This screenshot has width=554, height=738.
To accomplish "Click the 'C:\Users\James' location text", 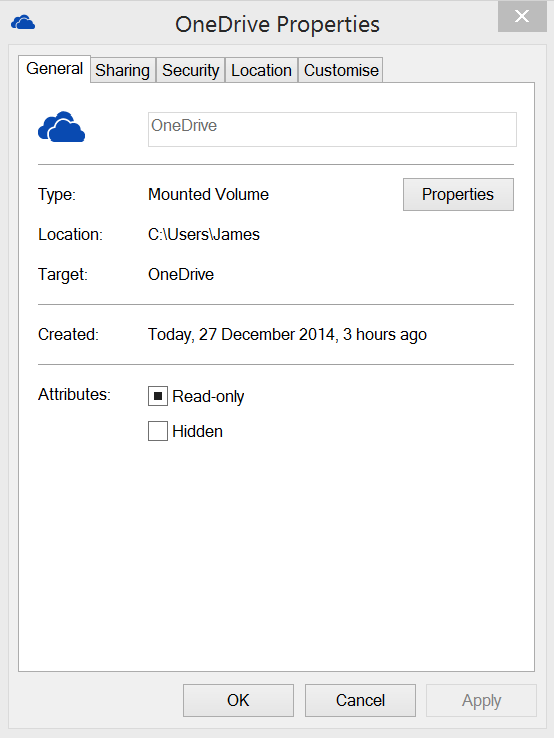I will [204, 234].
